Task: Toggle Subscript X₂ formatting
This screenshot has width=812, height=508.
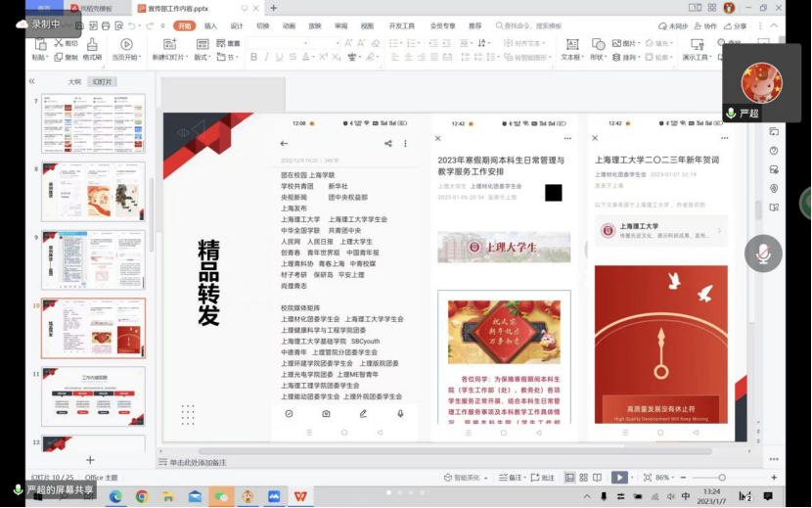Action: [337, 57]
